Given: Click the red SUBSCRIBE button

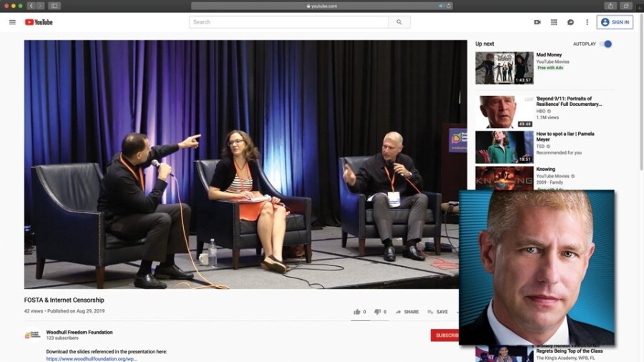Looking at the screenshot, I should click(x=445, y=335).
